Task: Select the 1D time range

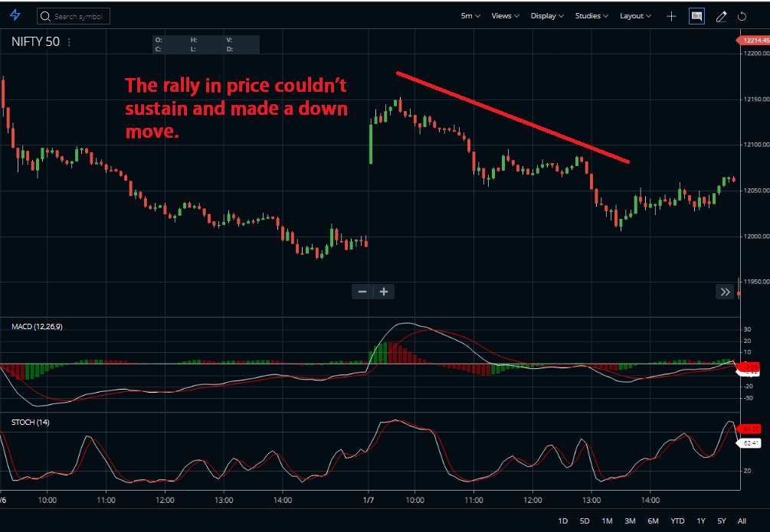Action: pos(563,521)
